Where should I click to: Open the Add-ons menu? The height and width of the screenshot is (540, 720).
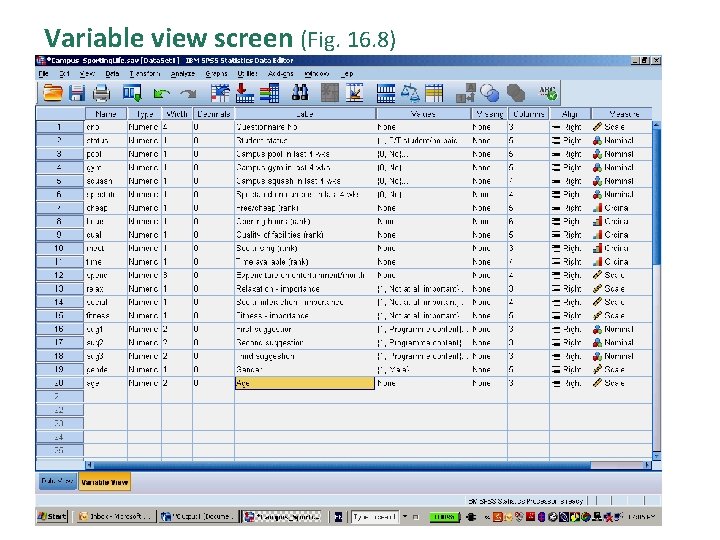coord(280,73)
